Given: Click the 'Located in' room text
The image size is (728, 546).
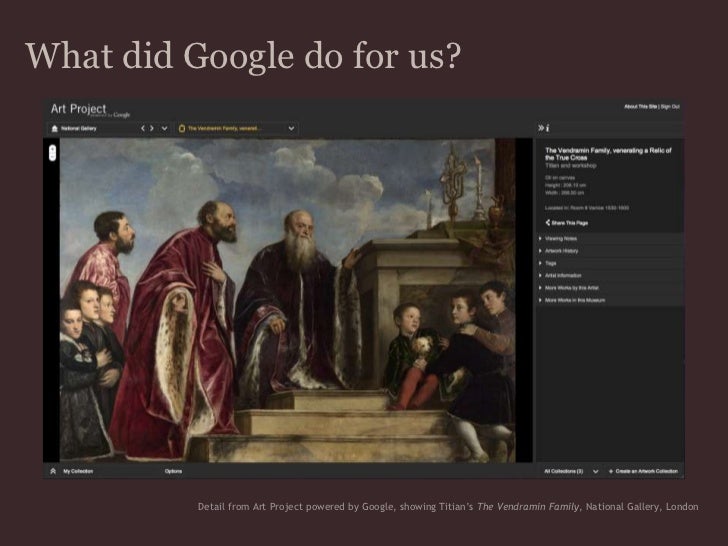Looking at the screenshot, I should pos(587,208).
